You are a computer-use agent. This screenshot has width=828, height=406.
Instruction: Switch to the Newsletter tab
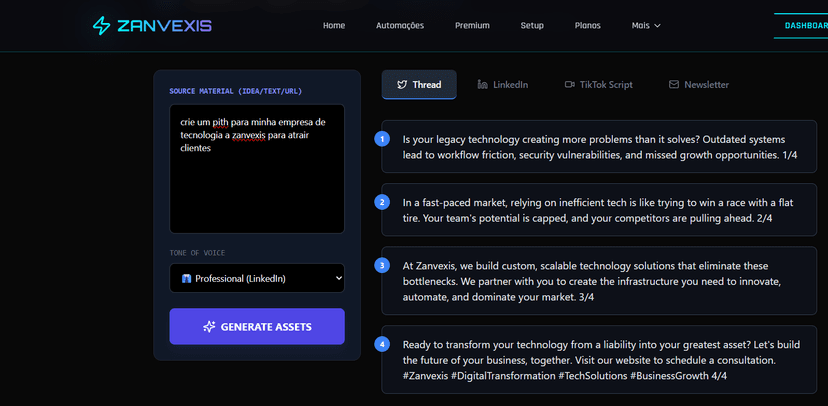click(x=699, y=84)
